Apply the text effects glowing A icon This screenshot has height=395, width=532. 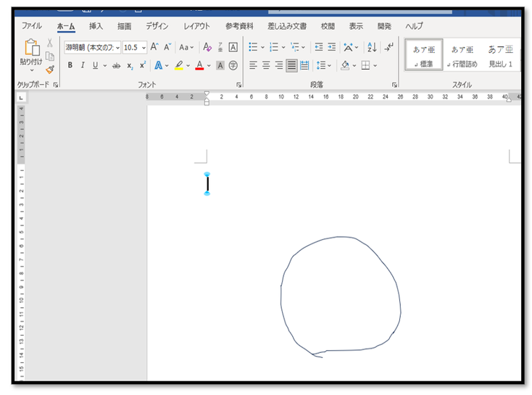158,65
